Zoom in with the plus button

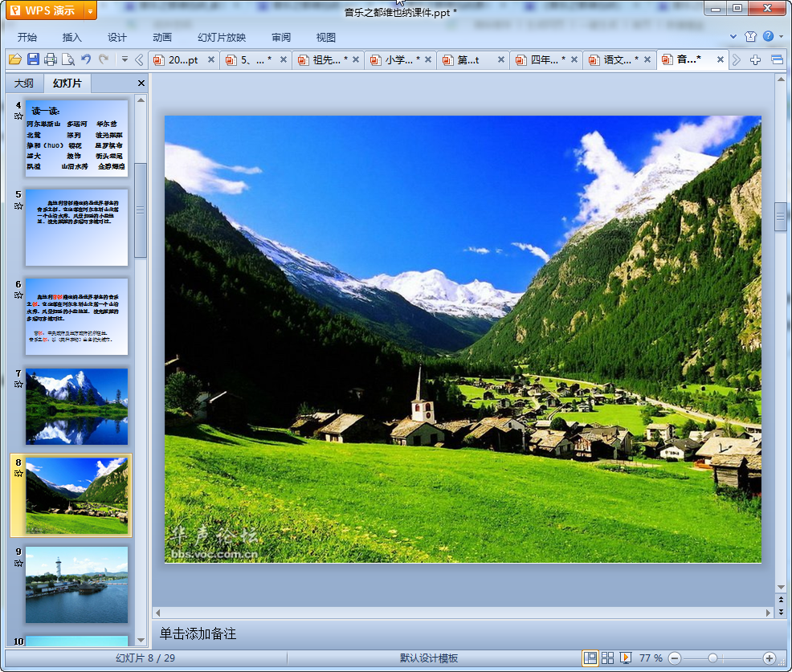(770, 658)
